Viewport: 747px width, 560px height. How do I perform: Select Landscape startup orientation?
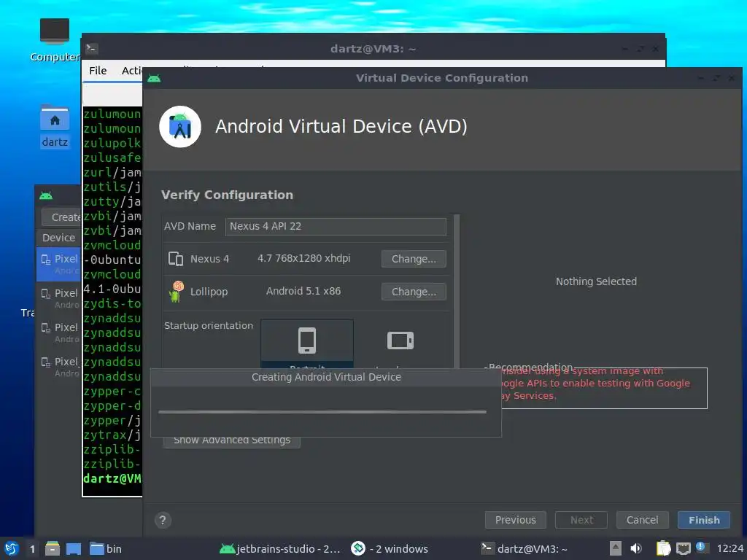(x=400, y=344)
